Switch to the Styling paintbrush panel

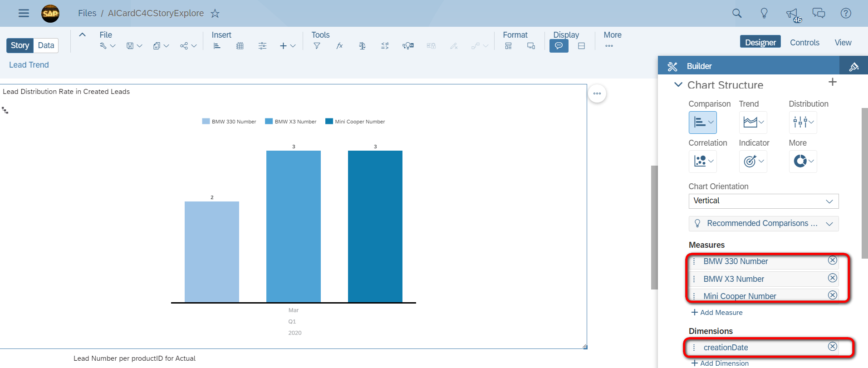(x=853, y=66)
